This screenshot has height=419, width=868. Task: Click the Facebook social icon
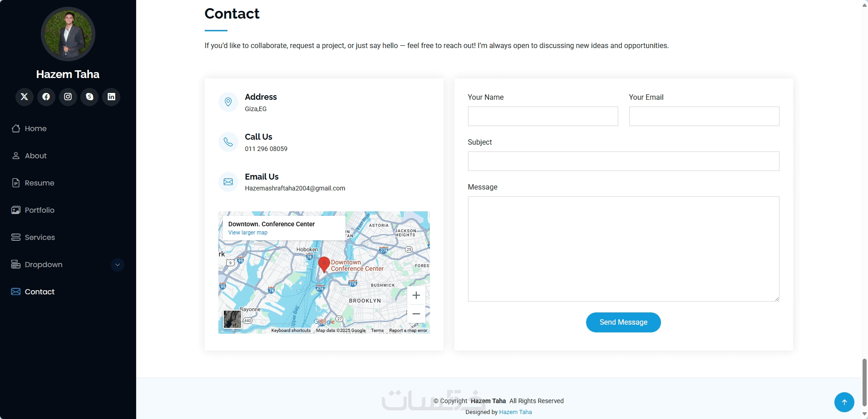[46, 97]
